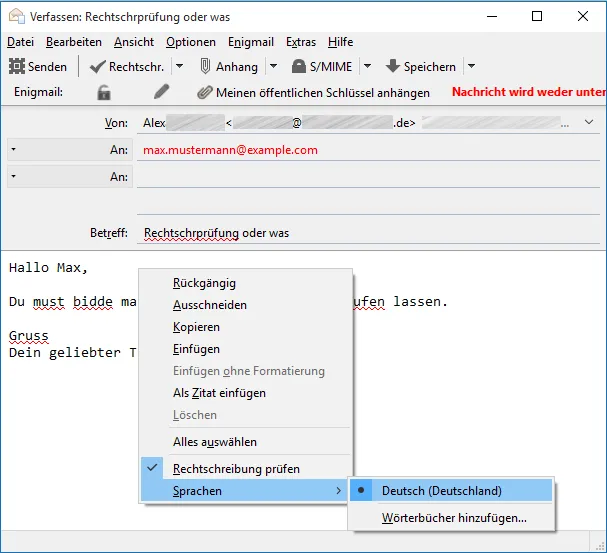Image resolution: width=607 pixels, height=553 pixels.
Task: Toggle Rechtschreibung prüfen checkmark
Action: pos(152,467)
